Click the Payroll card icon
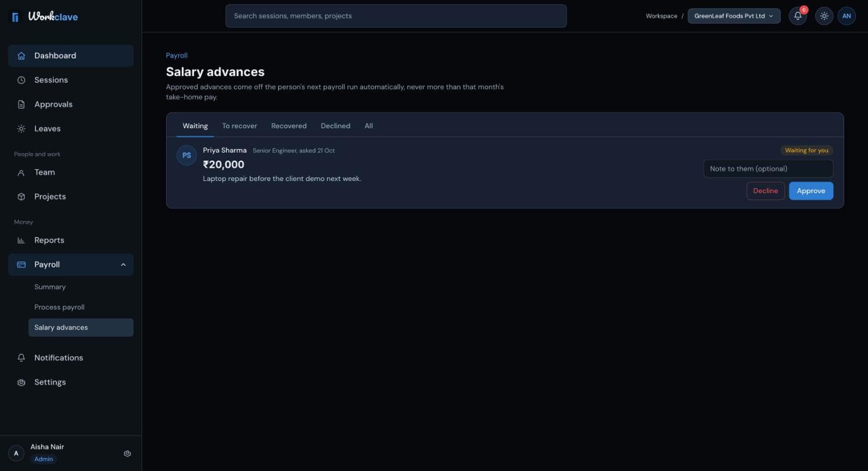This screenshot has width=868, height=471. pos(21,265)
